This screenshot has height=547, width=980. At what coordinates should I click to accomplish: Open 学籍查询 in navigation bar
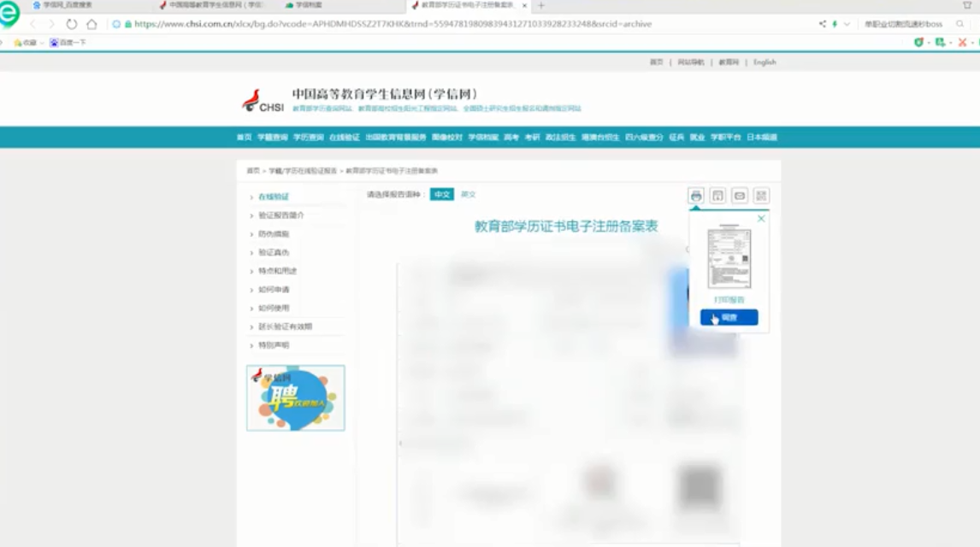[x=273, y=138]
